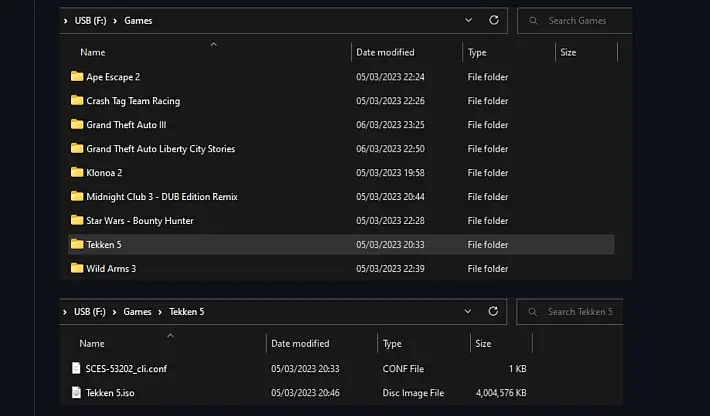The width and height of the screenshot is (710, 416).
Task: Click the search magnifier in Search Games
Action: 533,20
